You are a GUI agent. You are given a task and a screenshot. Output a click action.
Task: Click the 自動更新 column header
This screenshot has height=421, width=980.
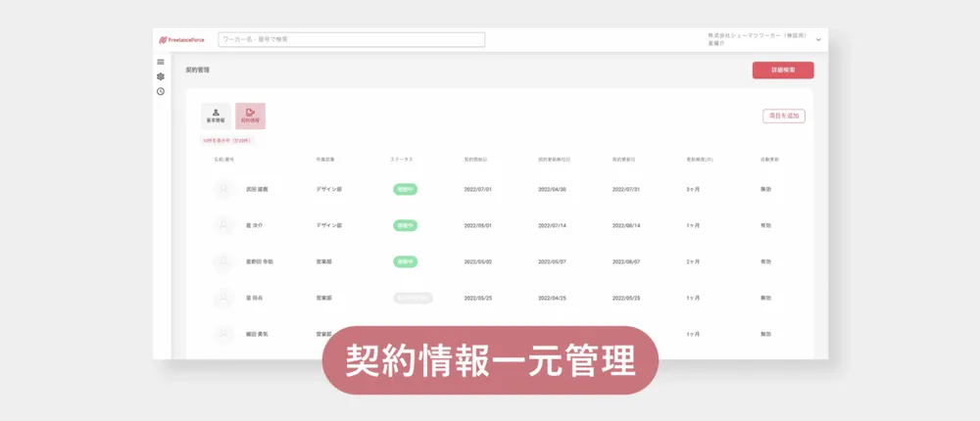(769, 160)
